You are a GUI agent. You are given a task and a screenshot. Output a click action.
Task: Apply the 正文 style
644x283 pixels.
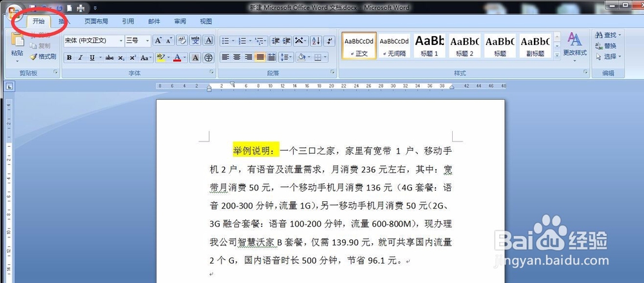point(359,46)
